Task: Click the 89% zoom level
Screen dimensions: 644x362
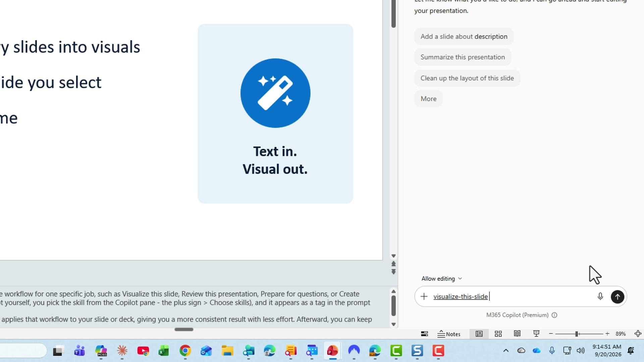Action: click(621, 334)
